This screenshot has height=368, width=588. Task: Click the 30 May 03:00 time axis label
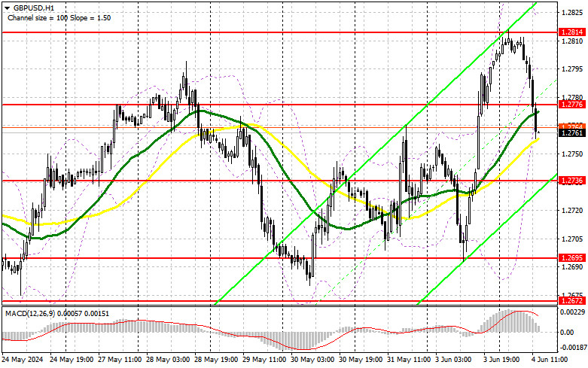(x=312, y=360)
